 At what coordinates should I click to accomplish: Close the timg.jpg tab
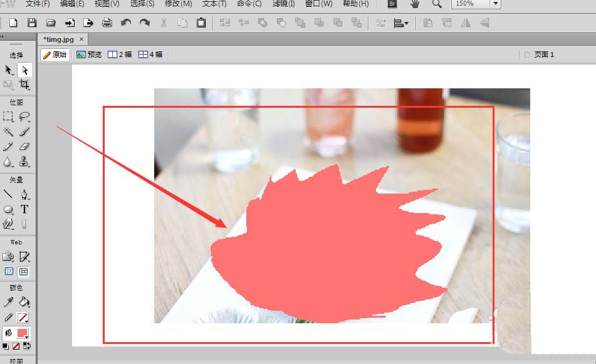tap(81, 39)
